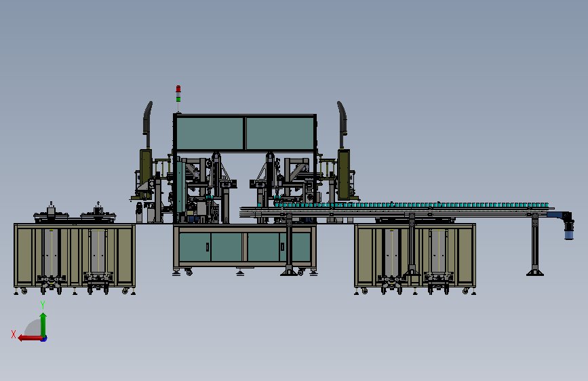Select the upper left glass panel of the center enclosure
Image resolution: width=588 pixels, height=381 pixels.
coord(210,134)
